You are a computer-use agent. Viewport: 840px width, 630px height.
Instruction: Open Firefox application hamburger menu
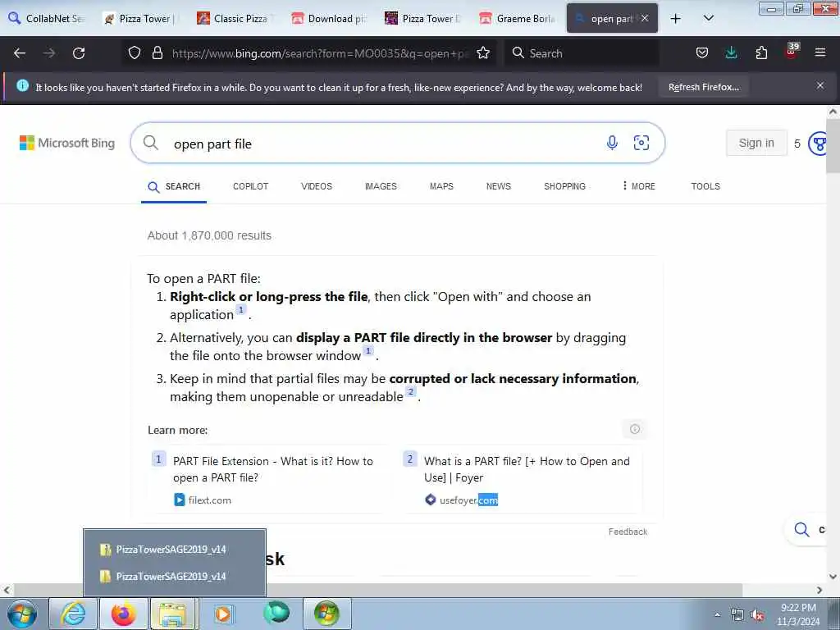[820, 52]
